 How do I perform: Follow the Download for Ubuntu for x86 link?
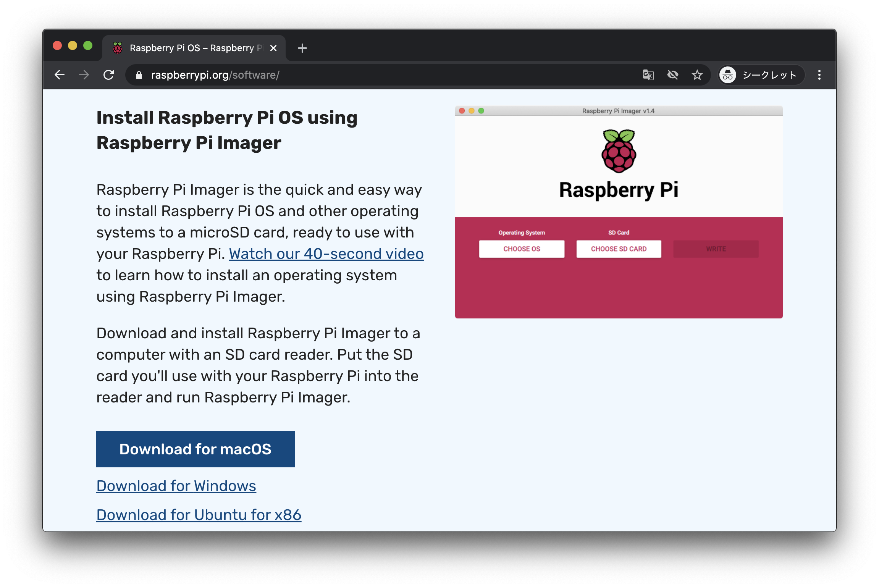pos(199,515)
